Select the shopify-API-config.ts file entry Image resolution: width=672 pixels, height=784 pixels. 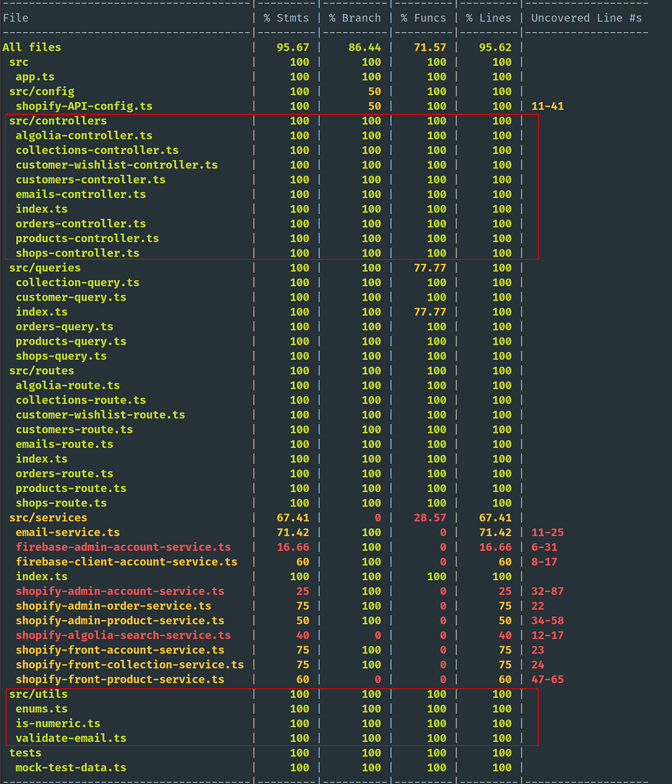(83, 106)
